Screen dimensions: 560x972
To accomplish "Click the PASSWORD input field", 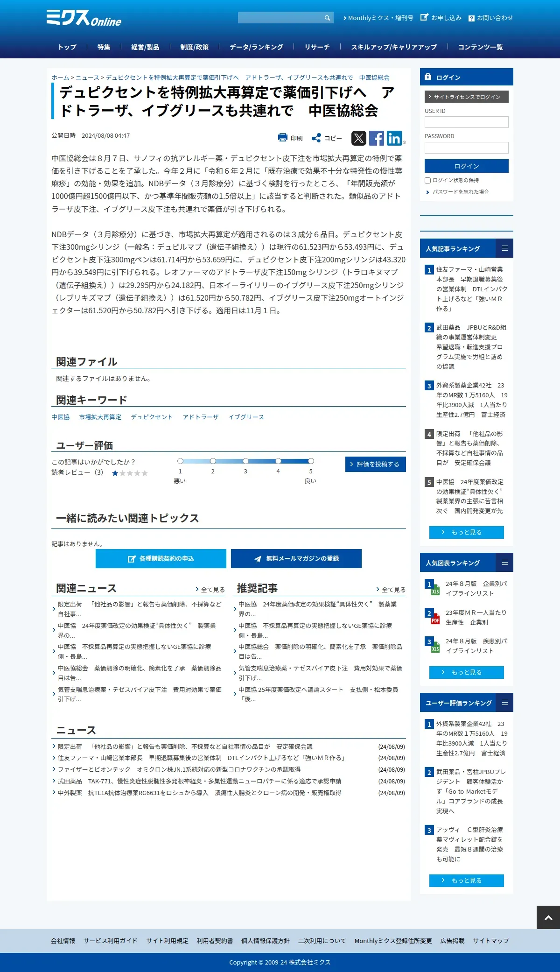I will pos(467,148).
